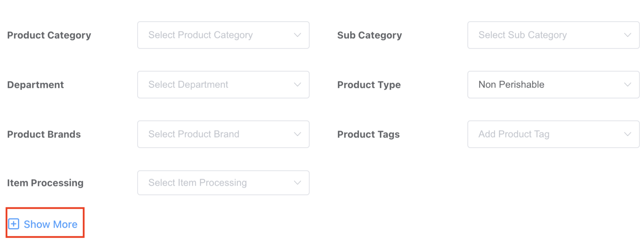The image size is (644, 245).
Task: Click the Product Category label
Action: click(x=49, y=35)
